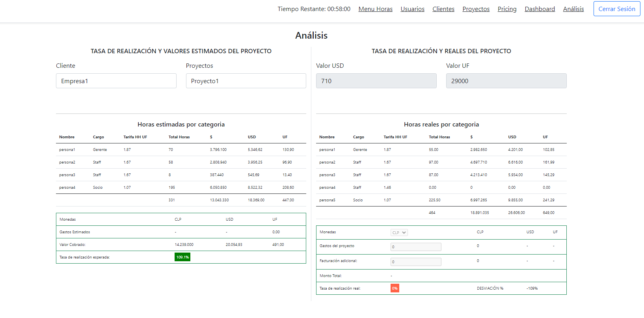Click estimated-table value 6.050.850
644x318 pixels.
coord(218,188)
